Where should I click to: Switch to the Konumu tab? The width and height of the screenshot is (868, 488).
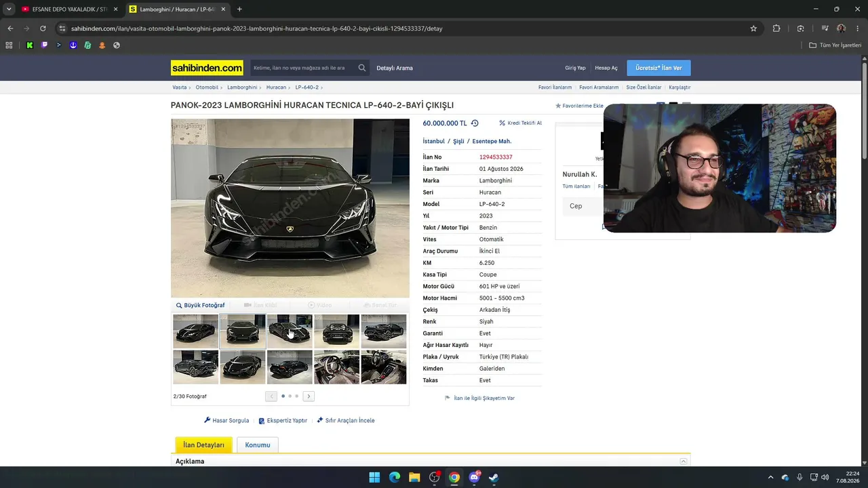(258, 445)
